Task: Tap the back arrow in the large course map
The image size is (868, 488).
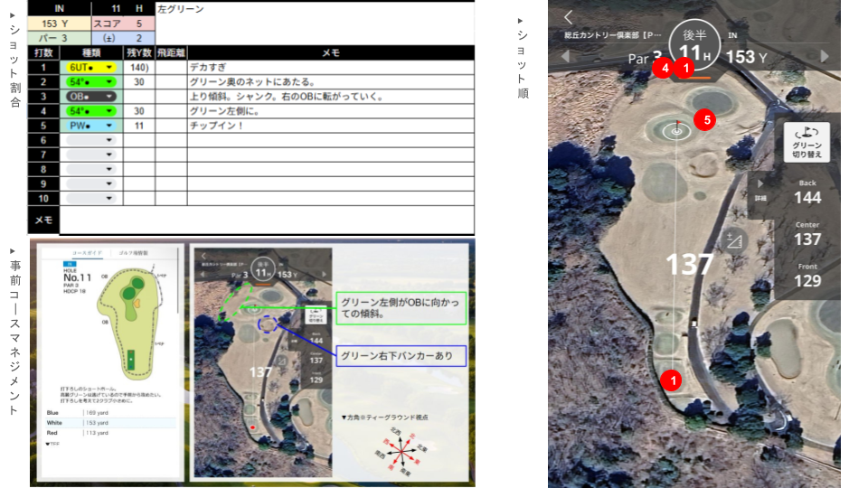Action: (x=569, y=17)
